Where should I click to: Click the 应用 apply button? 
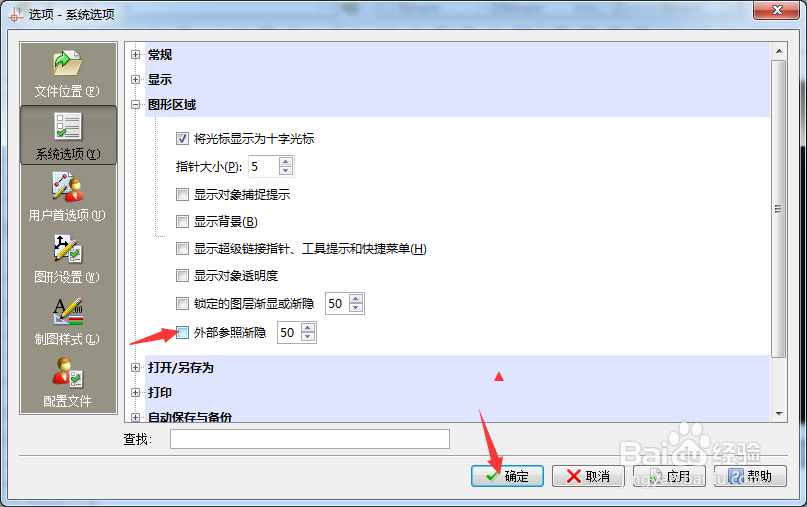(669, 476)
